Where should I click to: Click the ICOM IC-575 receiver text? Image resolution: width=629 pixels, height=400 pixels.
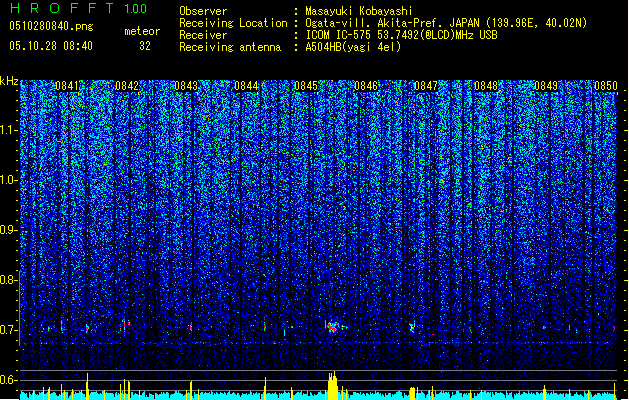401,35
